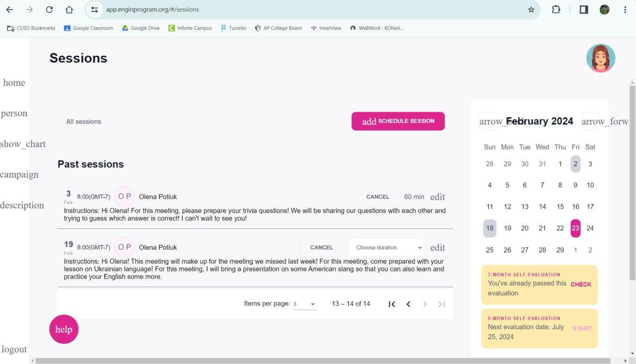Click the Past sessions heading
The width and height of the screenshot is (636, 364).
(x=90, y=164)
